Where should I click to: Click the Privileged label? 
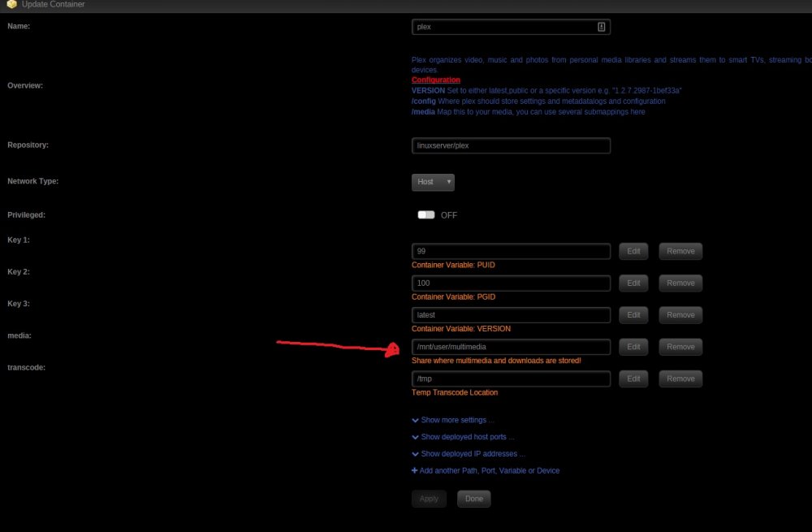[x=27, y=215]
